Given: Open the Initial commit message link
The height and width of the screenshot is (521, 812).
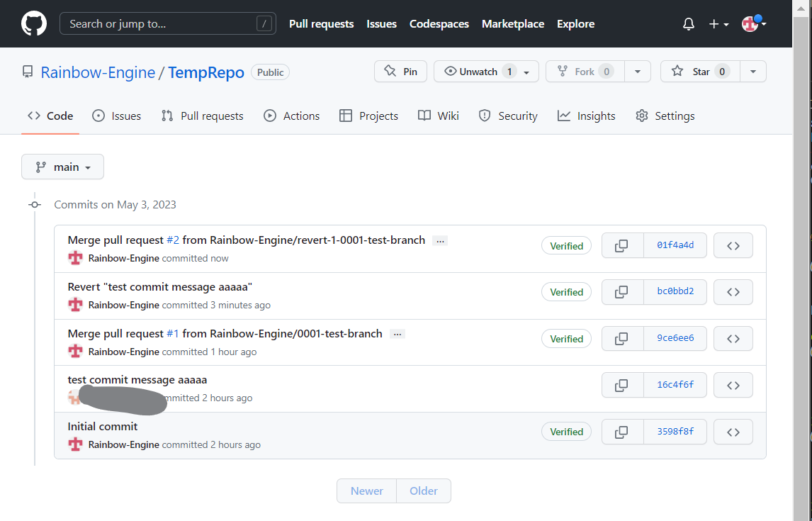Looking at the screenshot, I should pyautogui.click(x=103, y=426).
